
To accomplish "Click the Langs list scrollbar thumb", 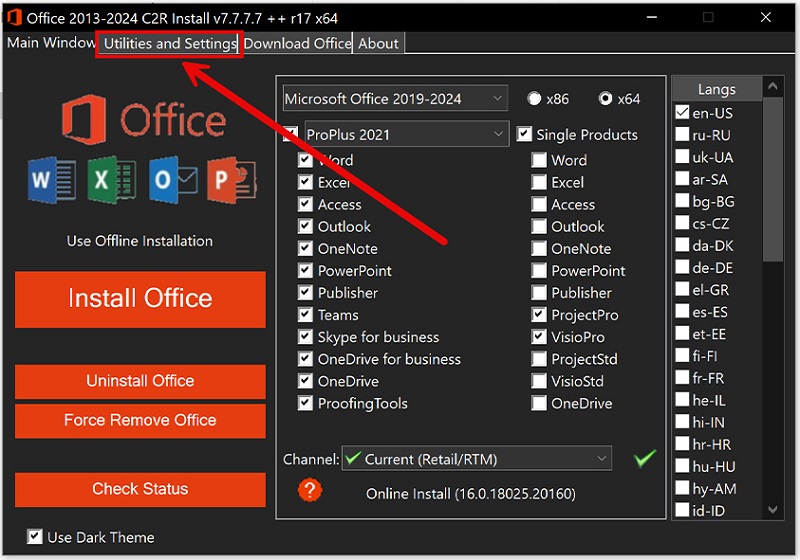I will tap(772, 179).
